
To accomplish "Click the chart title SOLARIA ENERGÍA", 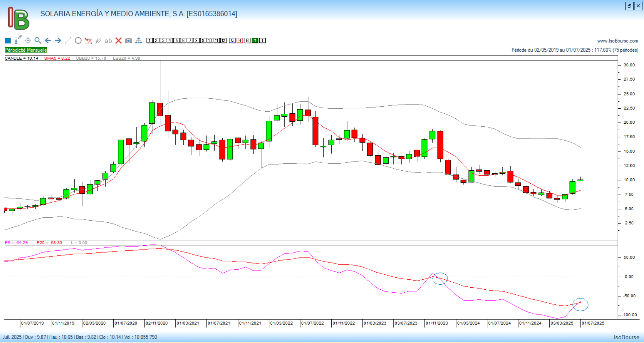I will pos(139,14).
